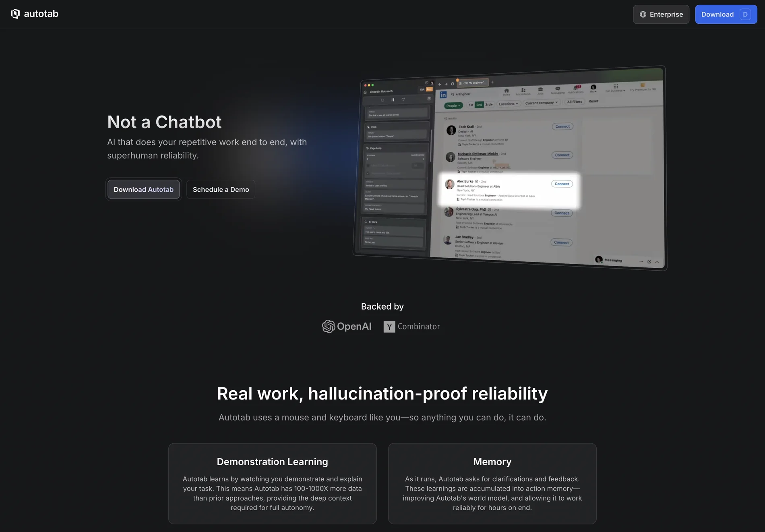Image resolution: width=765 pixels, height=532 pixels.
Task: Click the autotab logo in the header
Action: pyautogui.click(x=35, y=14)
